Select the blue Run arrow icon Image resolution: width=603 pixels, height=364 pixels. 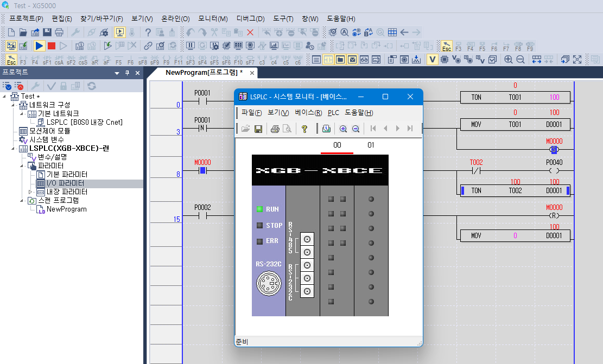(39, 46)
